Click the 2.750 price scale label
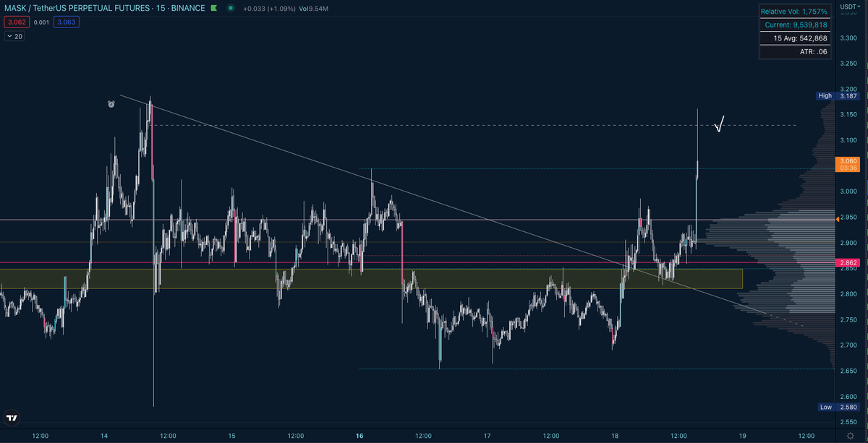Screen dimensions: 868x443 849,319
